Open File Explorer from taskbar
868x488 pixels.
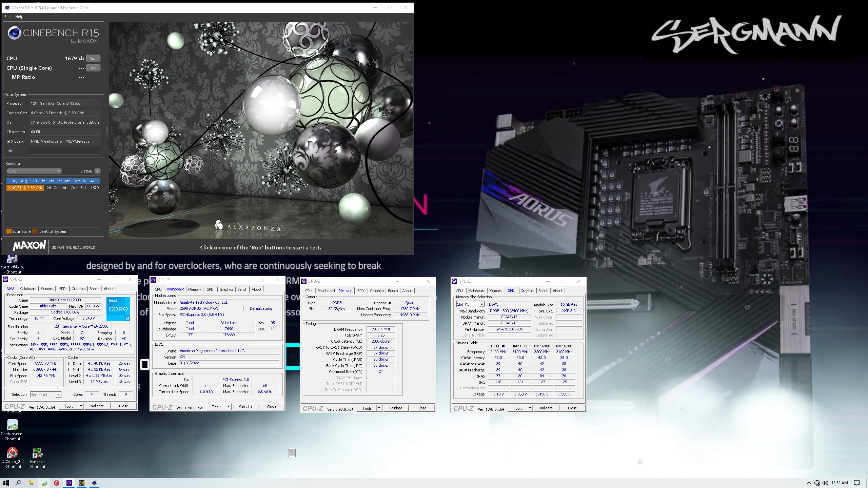(x=32, y=483)
